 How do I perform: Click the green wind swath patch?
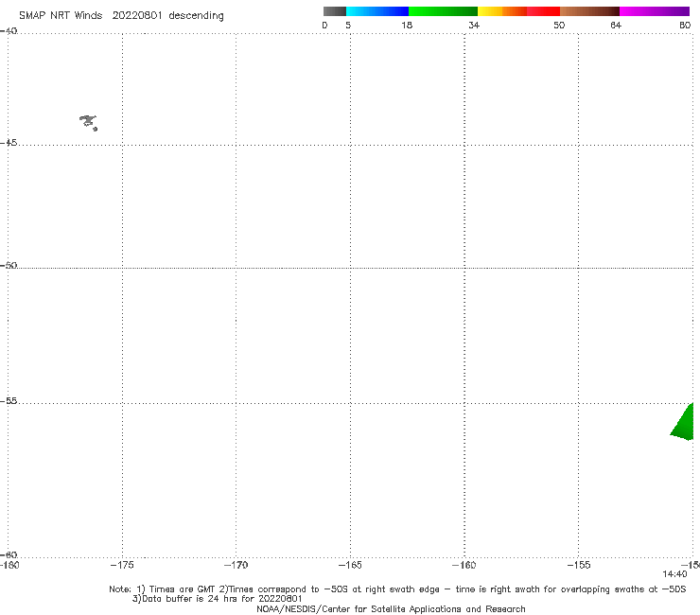(x=684, y=423)
